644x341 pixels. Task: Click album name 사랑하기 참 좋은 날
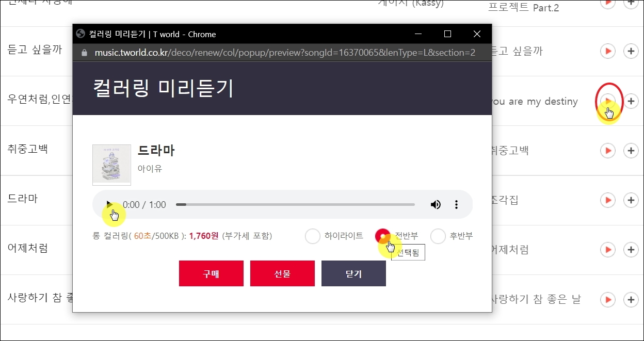pos(537,299)
